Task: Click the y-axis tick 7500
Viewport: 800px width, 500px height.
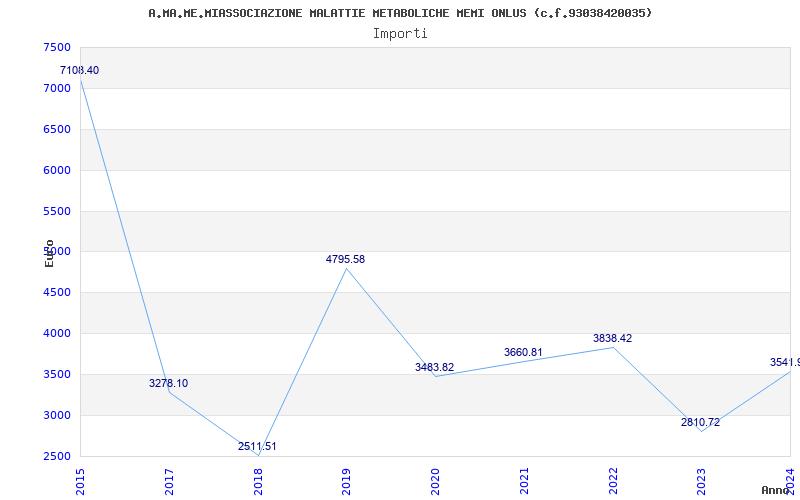Action: coord(57,47)
